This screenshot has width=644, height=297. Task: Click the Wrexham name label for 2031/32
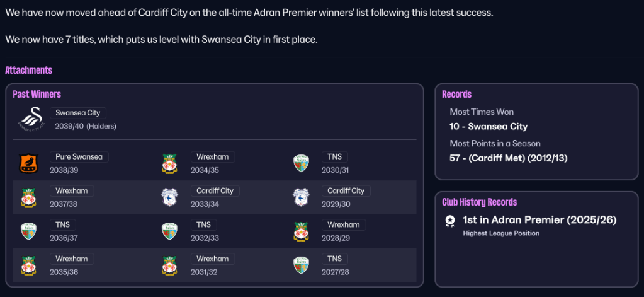pos(212,259)
